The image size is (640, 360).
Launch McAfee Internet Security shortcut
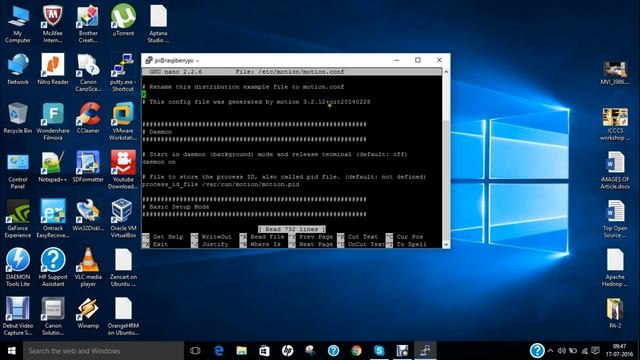[53, 24]
